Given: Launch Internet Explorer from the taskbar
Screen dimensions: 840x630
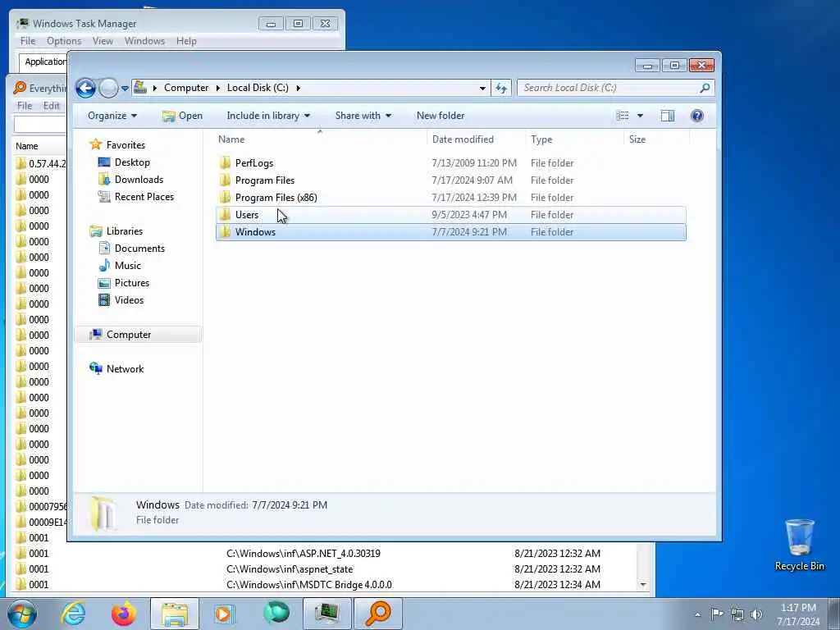Looking at the screenshot, I should [x=73, y=614].
